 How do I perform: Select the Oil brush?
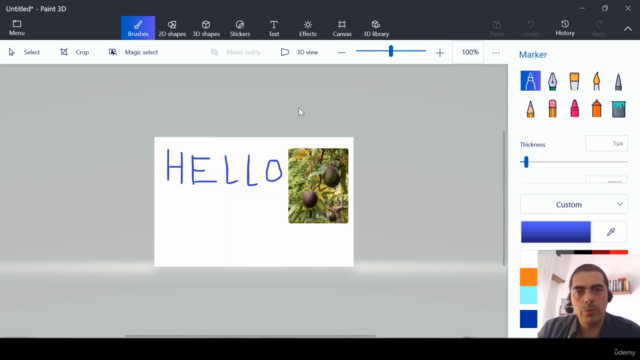(x=574, y=81)
